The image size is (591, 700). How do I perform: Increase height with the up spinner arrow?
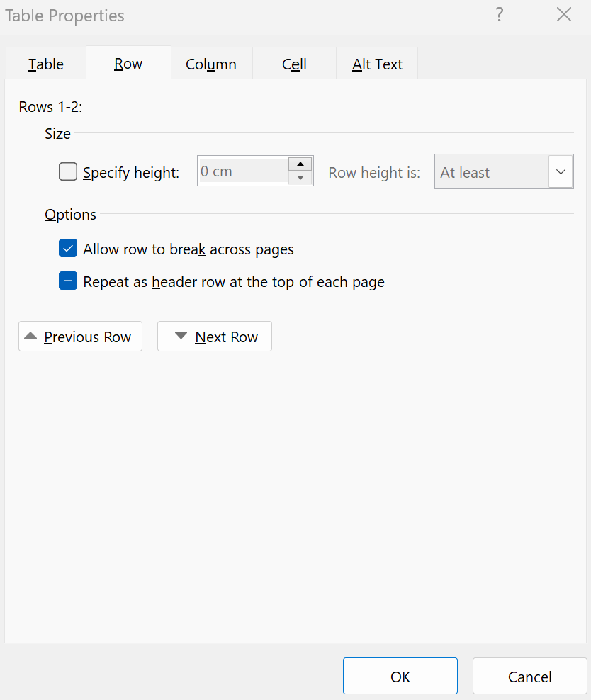click(x=300, y=164)
